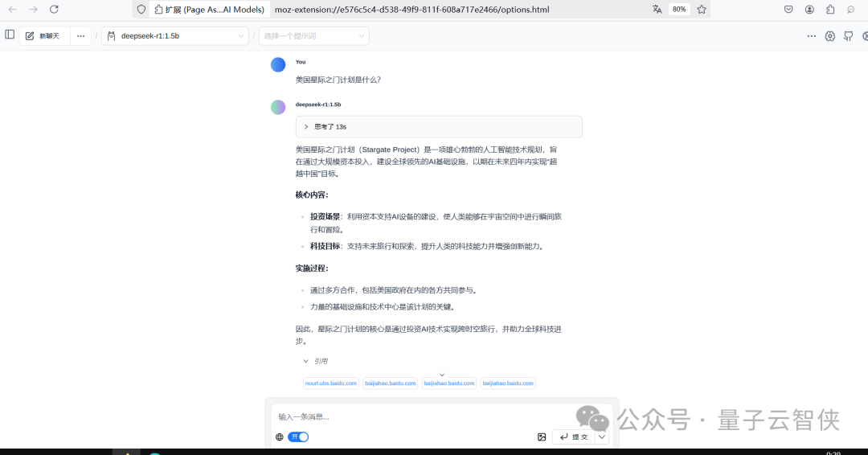This screenshot has width=868, height=455.
Task: Toggle the sidebar panel icon
Action: coord(10,35)
